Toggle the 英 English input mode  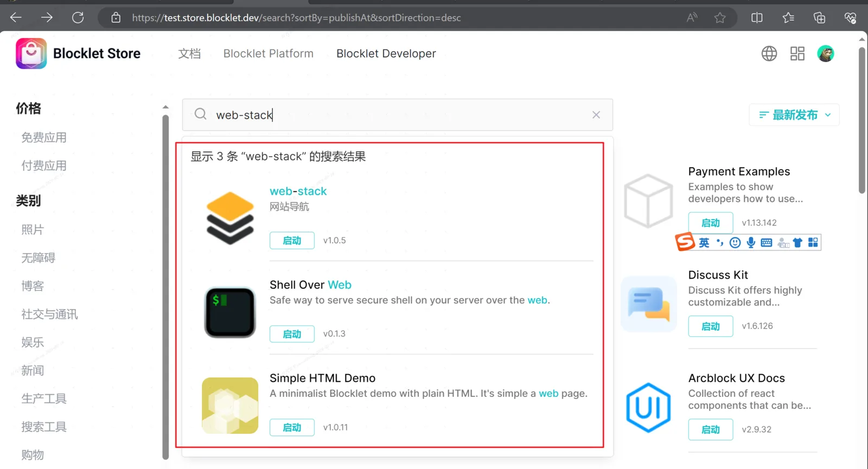pos(704,242)
